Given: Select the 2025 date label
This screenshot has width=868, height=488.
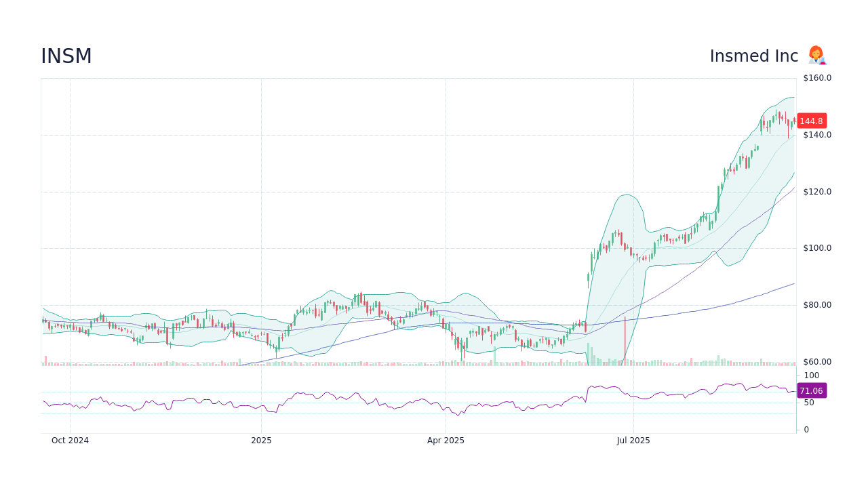Looking at the screenshot, I should [261, 440].
